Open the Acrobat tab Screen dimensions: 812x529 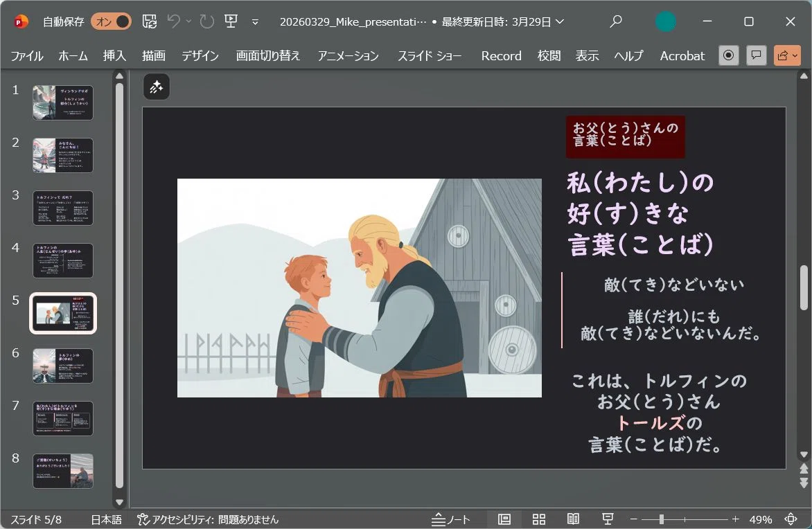click(x=682, y=56)
